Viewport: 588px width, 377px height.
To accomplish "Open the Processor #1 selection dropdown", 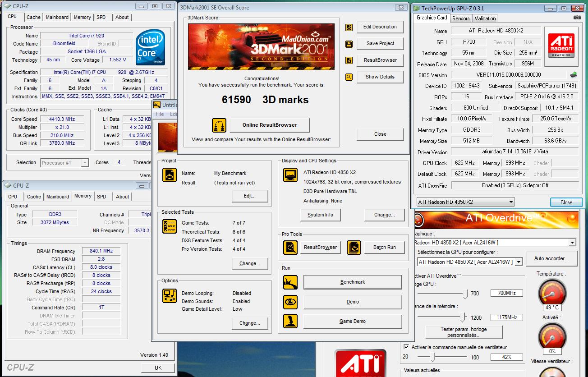I will (64, 163).
